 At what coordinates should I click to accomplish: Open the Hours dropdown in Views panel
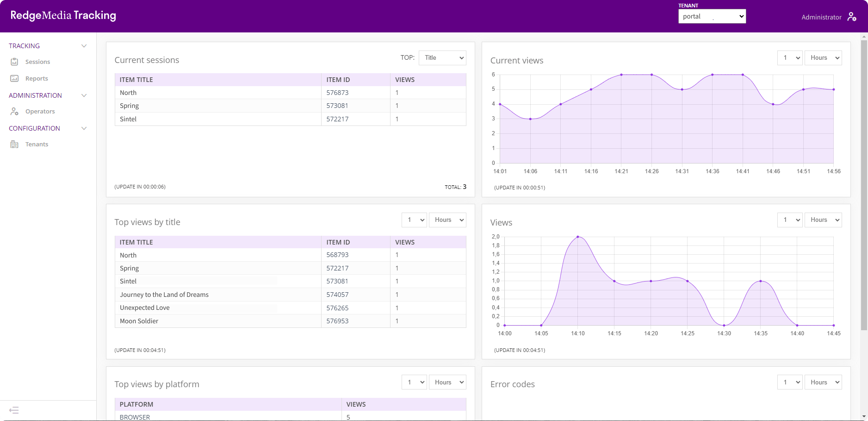(823, 220)
